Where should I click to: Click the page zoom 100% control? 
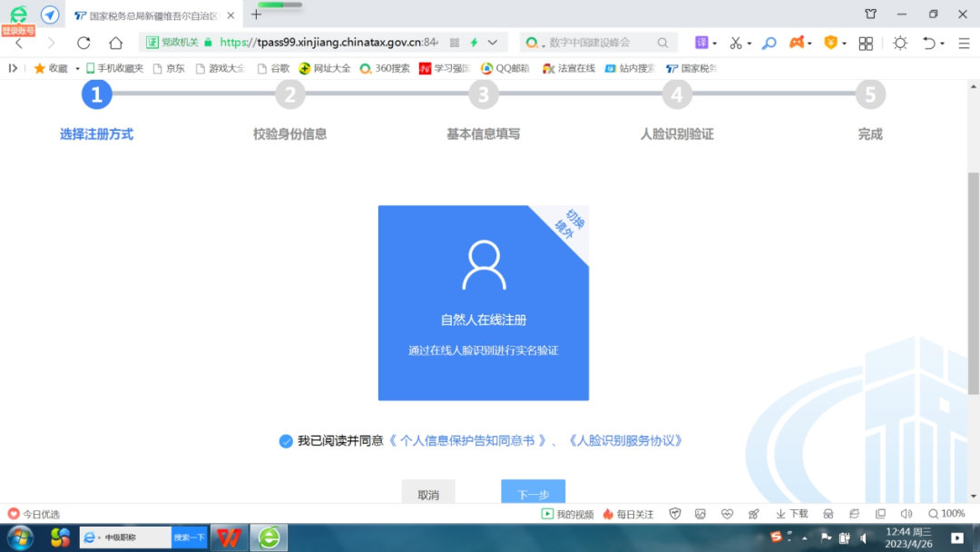tap(946, 514)
